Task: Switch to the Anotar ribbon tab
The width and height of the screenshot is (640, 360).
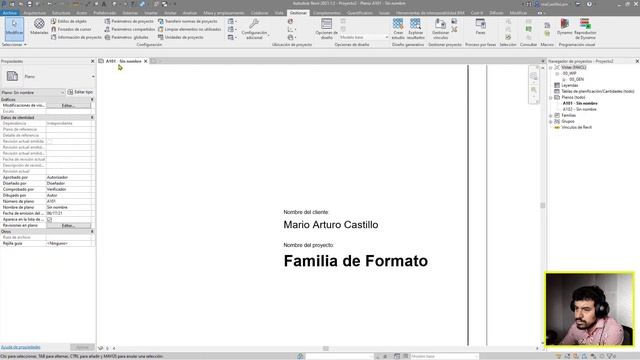Action: (x=170, y=13)
